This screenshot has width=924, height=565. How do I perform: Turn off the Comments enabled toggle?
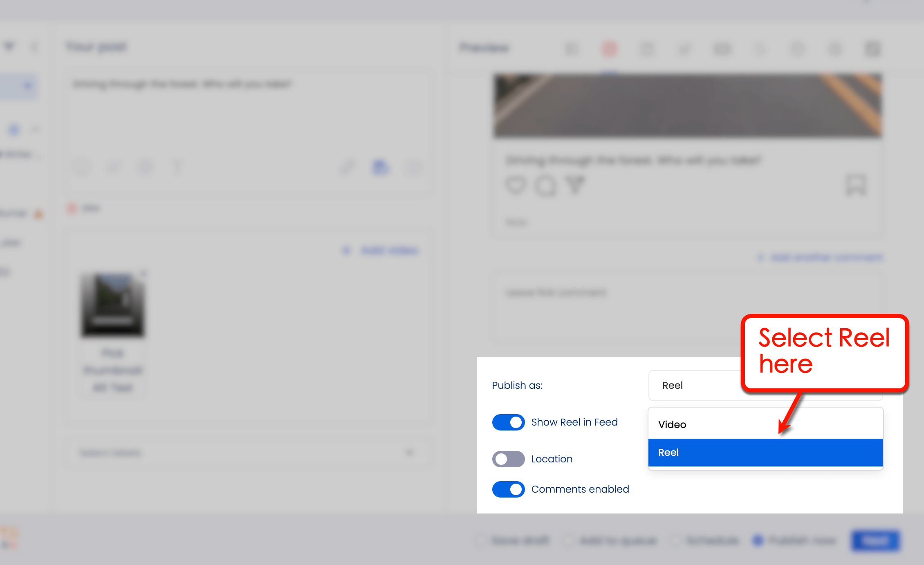click(508, 489)
